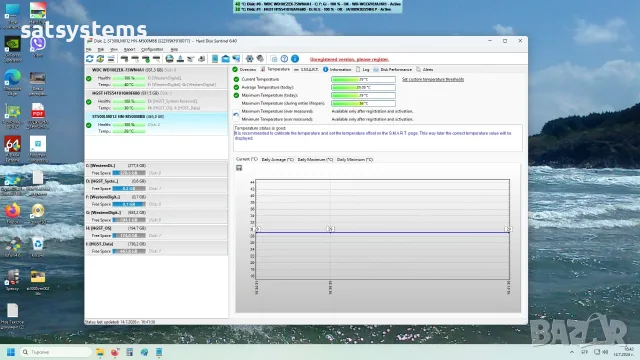640x360 pixels.
Task: Click the save icon above temperature graph
Action: 239,168
